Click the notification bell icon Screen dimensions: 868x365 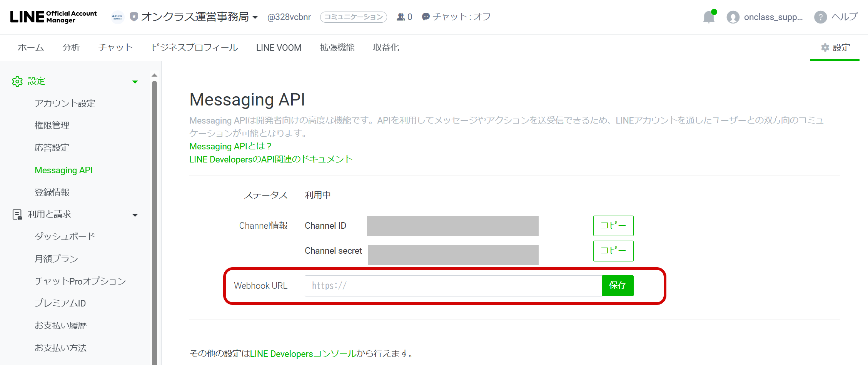click(709, 17)
